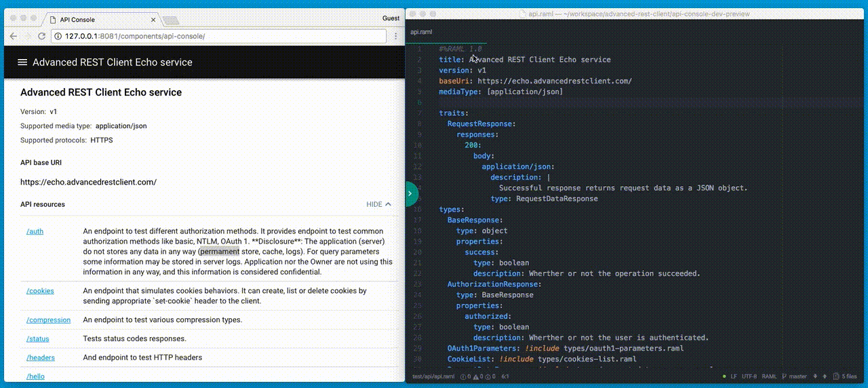Viewport: 868px width, 388px height.
Task: Change UTF-8 encoding in status bar
Action: (749, 376)
